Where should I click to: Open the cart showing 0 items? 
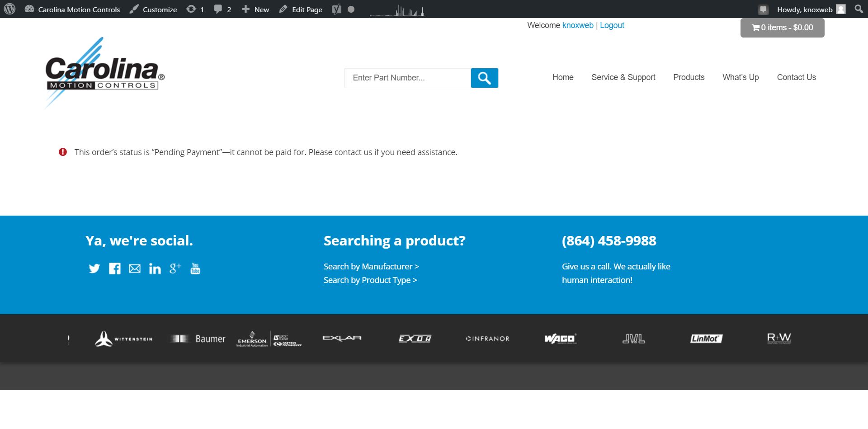pyautogui.click(x=783, y=28)
